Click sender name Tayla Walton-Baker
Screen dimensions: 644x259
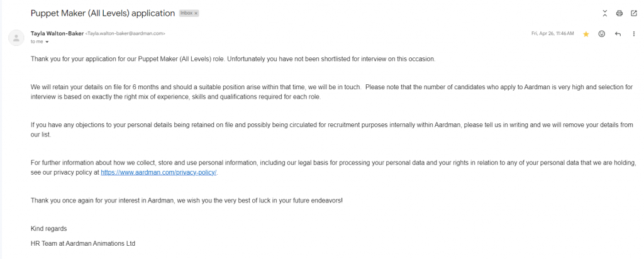pos(57,34)
